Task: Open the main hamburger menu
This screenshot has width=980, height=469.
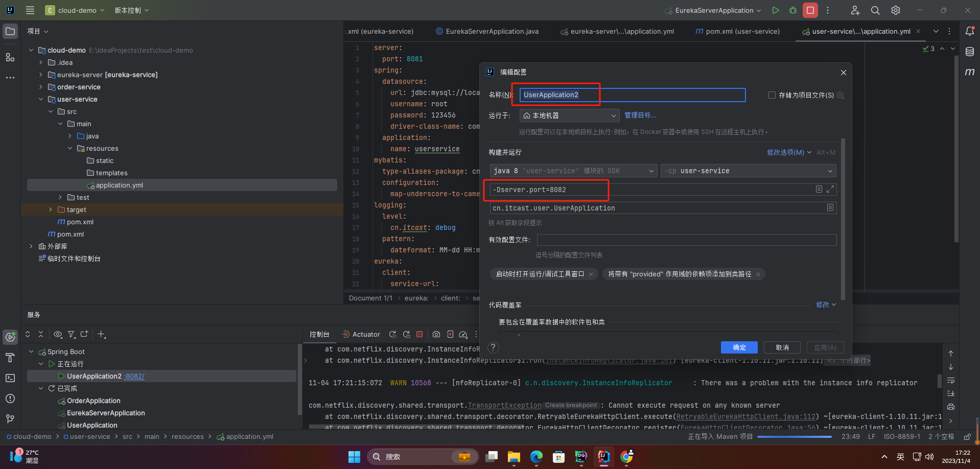Action: [x=30, y=10]
